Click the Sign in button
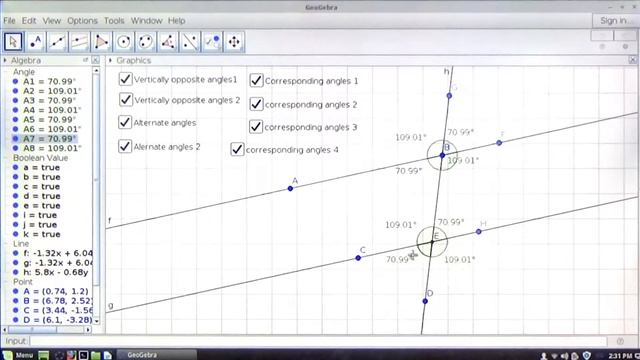 point(615,20)
